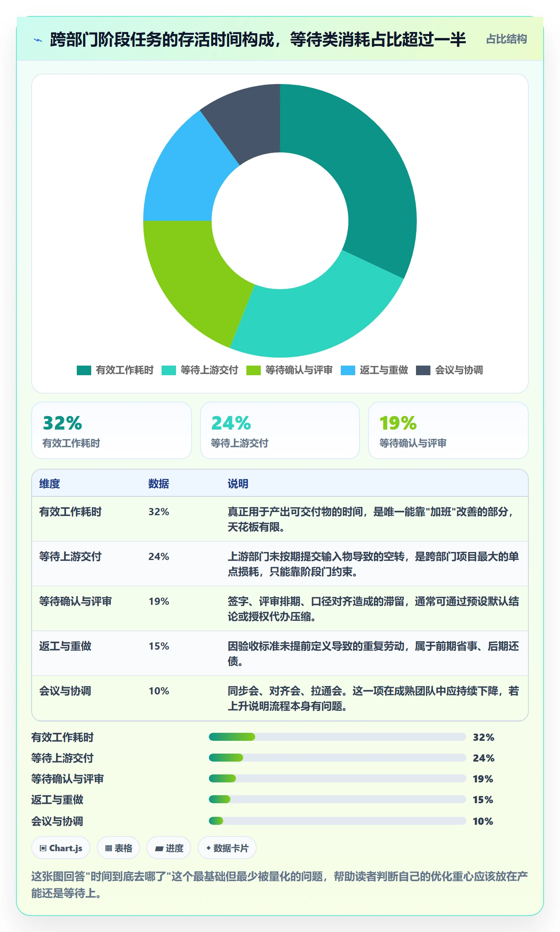Click the 占比结构 label in header
Screen dimensions: 560x932
pyautogui.click(x=506, y=39)
